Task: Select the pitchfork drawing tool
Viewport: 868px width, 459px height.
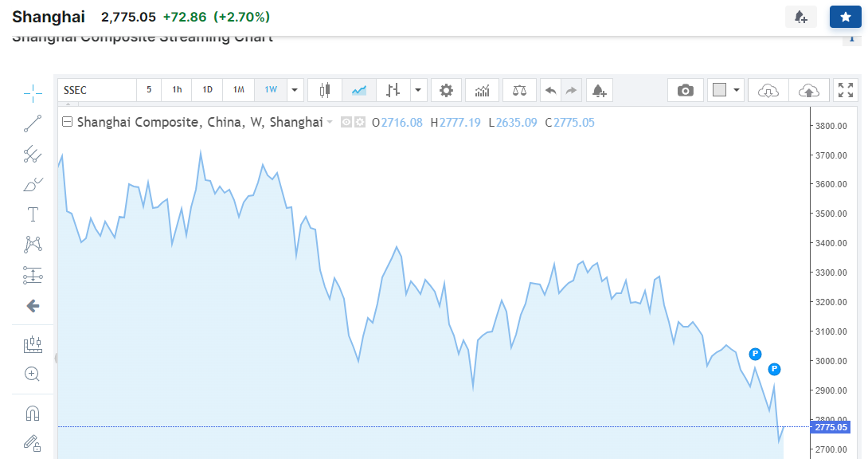Action: tap(33, 154)
